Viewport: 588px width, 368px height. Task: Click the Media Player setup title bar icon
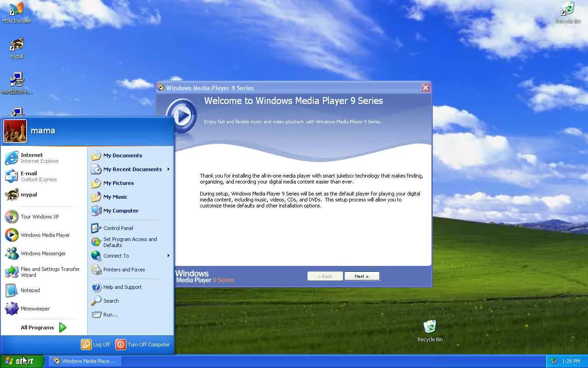[x=161, y=88]
